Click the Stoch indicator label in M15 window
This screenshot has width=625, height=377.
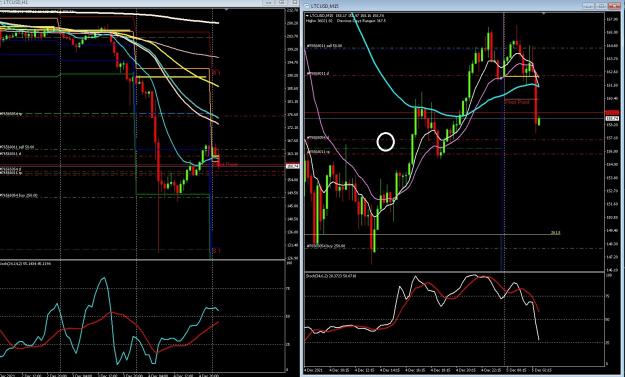(331, 276)
